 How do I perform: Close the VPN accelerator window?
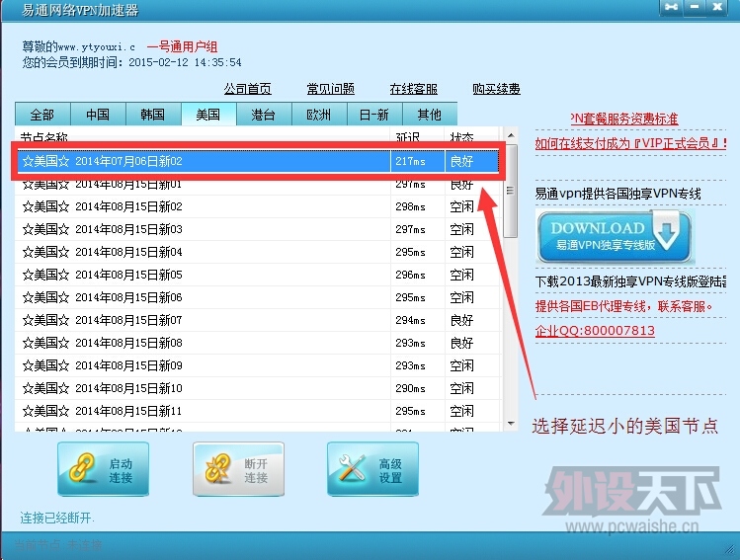(x=717, y=7)
